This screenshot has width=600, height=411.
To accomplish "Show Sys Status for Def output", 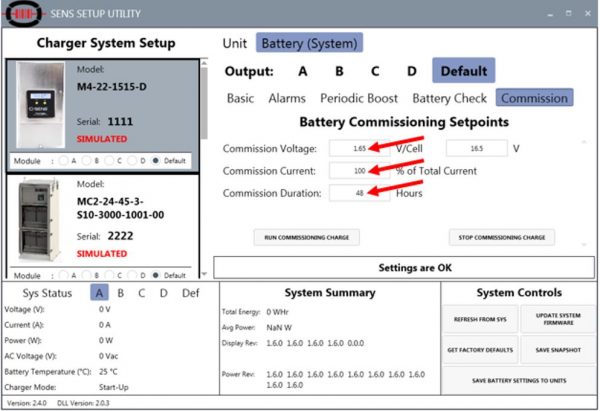I will coord(191,293).
